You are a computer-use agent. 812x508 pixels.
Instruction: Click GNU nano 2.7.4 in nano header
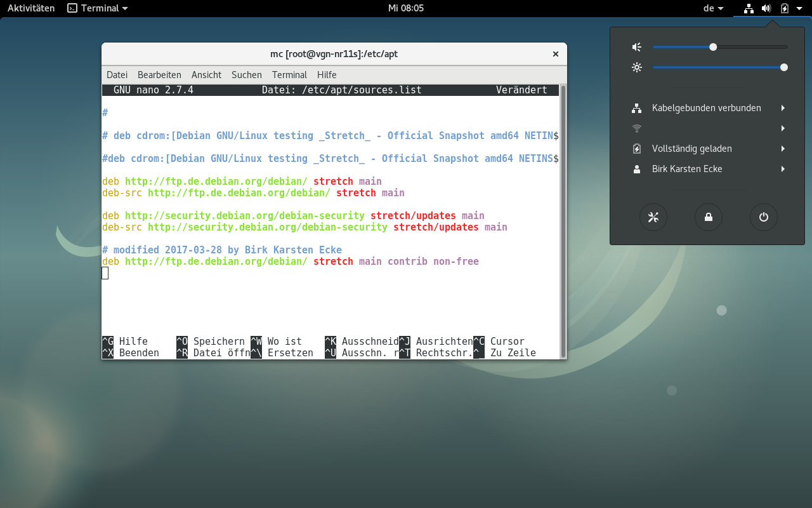coord(154,90)
